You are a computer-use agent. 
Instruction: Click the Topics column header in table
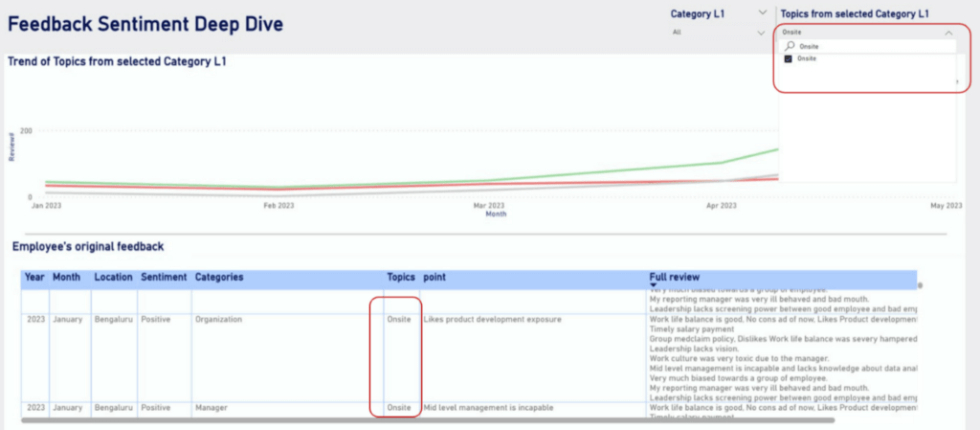401,277
